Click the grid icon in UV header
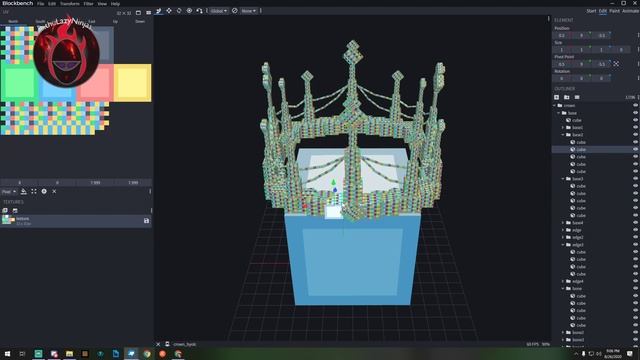 149,13
